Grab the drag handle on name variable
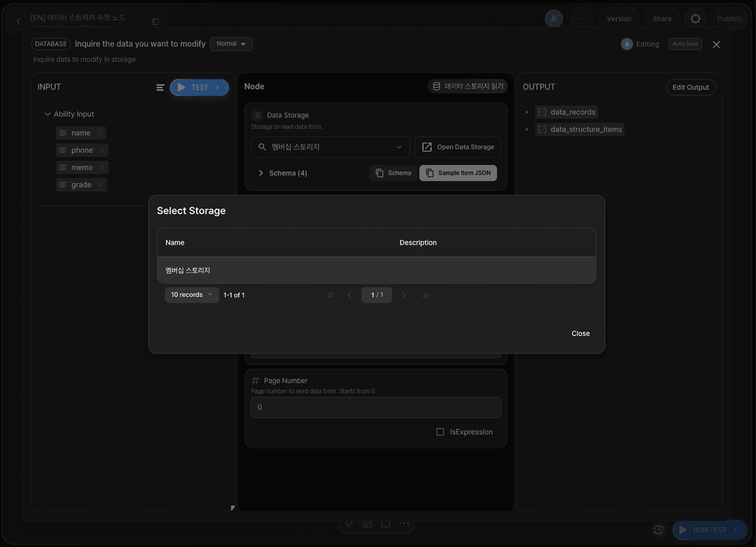 coord(100,133)
